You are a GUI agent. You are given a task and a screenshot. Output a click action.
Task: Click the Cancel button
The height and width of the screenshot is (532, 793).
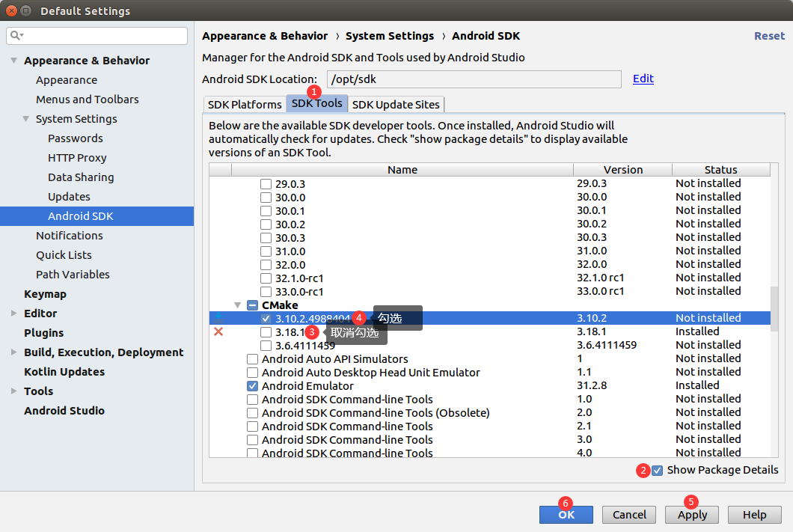[x=629, y=515]
